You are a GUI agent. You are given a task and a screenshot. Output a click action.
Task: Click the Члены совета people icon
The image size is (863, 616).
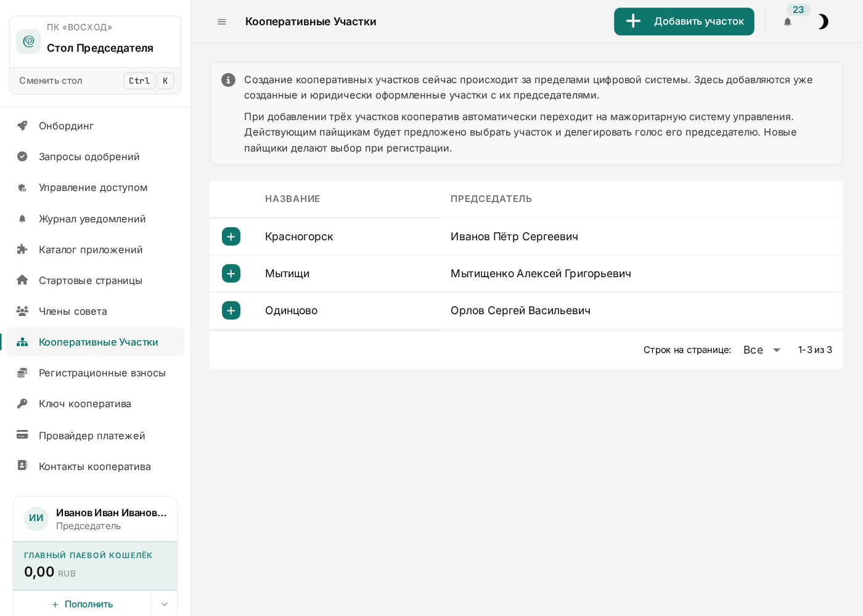pos(22,311)
